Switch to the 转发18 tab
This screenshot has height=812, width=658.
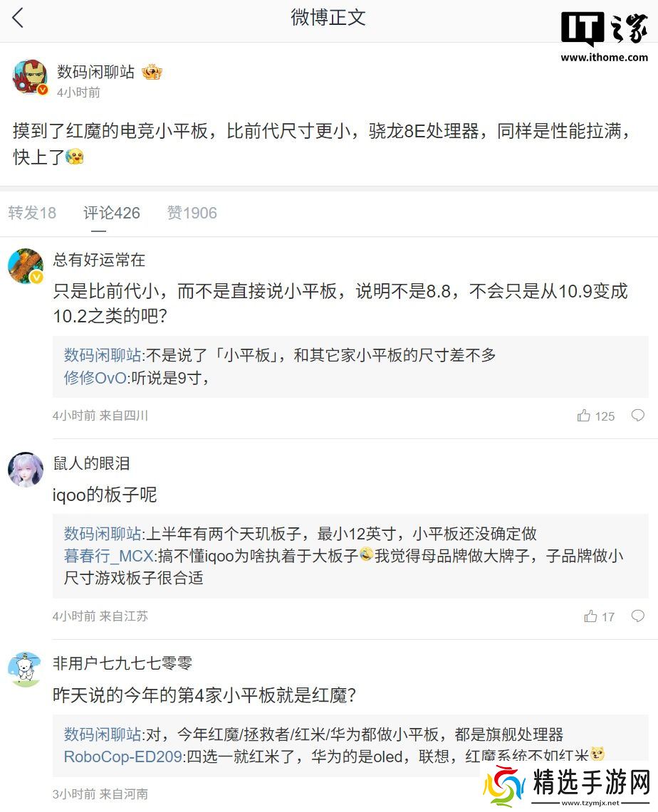[32, 213]
